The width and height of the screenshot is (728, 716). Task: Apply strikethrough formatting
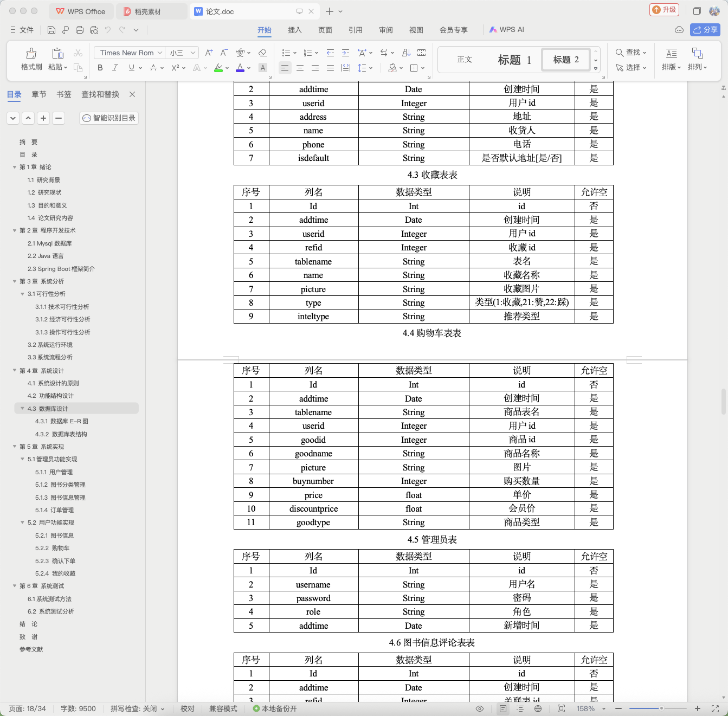coord(153,68)
